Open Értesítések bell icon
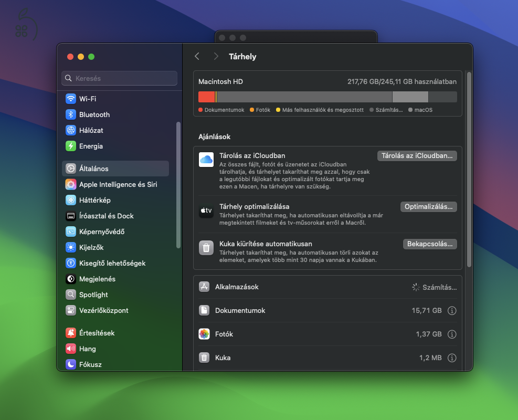Image resolution: width=518 pixels, height=420 pixels. (x=71, y=333)
